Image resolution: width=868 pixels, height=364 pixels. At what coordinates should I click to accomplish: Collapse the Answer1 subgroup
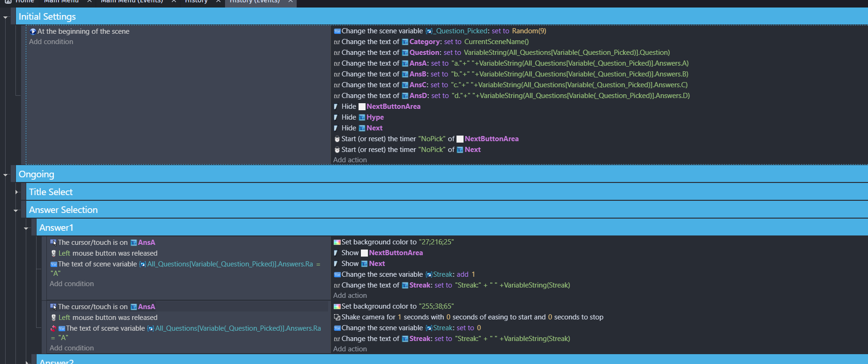point(26,228)
